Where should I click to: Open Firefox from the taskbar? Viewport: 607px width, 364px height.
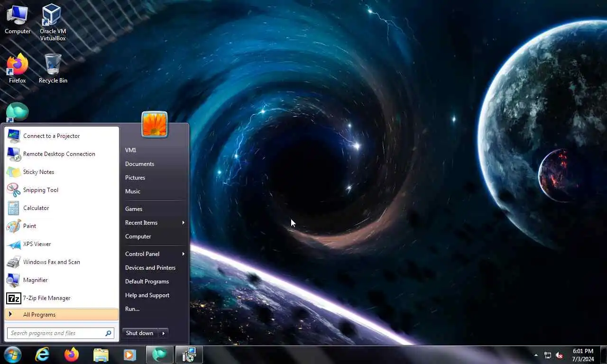click(72, 355)
